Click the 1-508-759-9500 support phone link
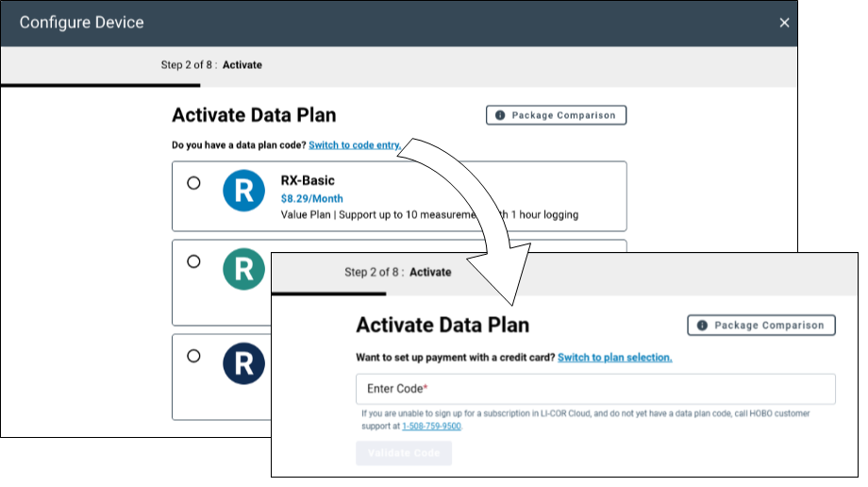 431,426
